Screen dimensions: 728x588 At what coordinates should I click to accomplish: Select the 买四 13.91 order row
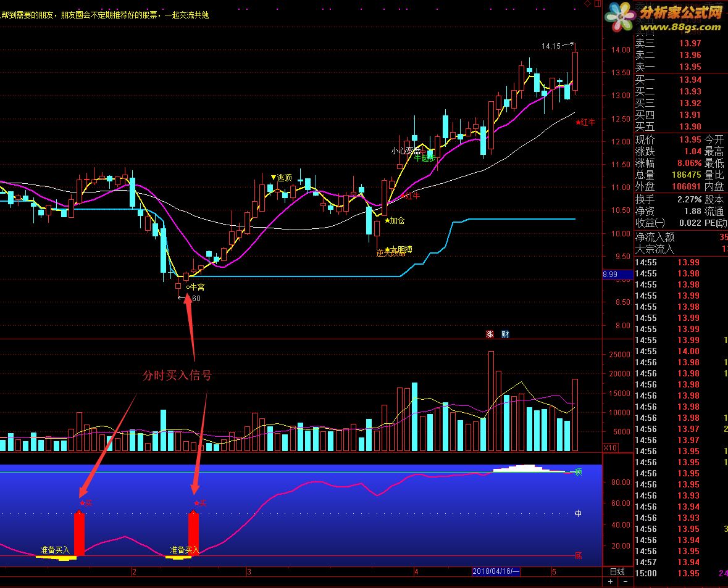pos(681,115)
